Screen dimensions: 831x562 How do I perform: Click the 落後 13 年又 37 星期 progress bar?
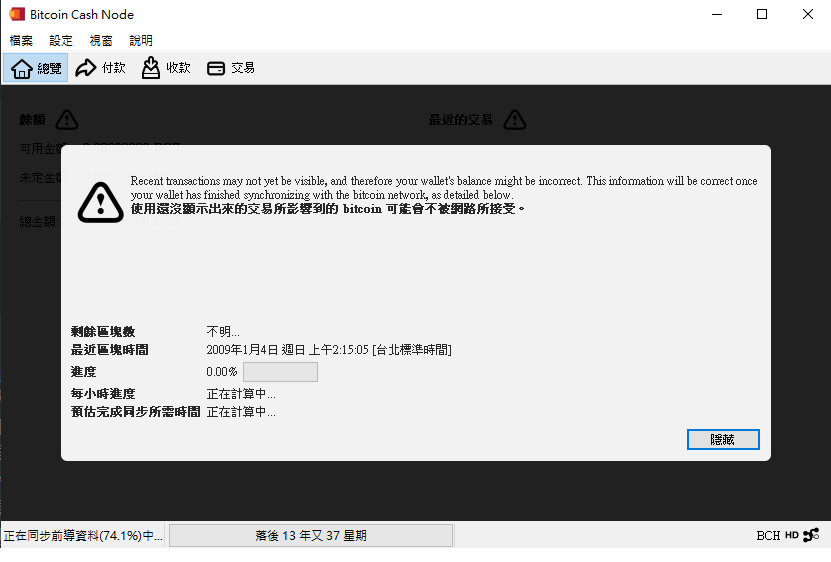point(311,535)
